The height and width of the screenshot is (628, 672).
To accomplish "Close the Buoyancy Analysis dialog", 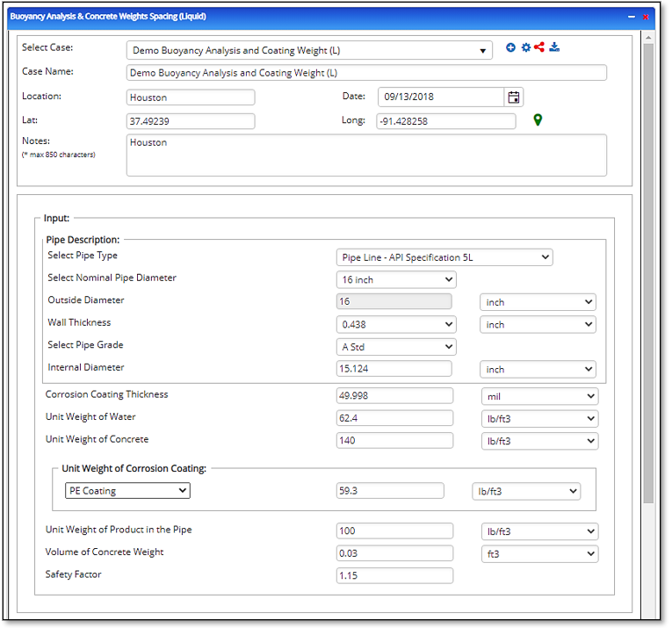I will pos(646,17).
